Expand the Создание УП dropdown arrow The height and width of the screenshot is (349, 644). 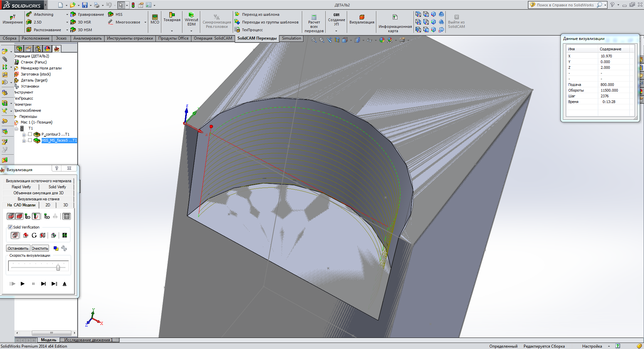click(336, 31)
